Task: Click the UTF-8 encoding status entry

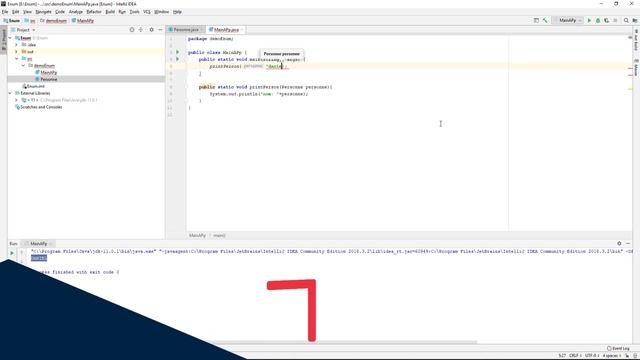Action: click(591, 356)
